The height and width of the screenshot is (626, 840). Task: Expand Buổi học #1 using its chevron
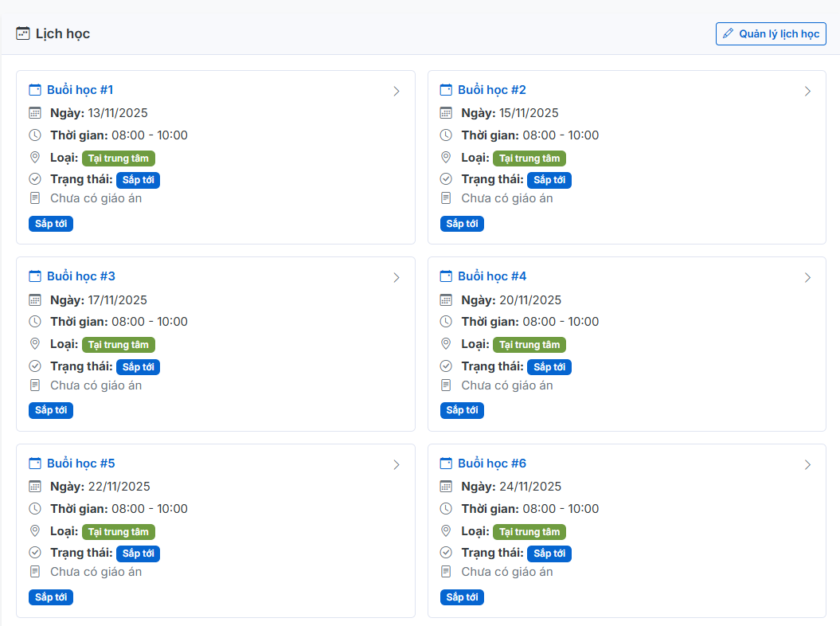coord(397,91)
